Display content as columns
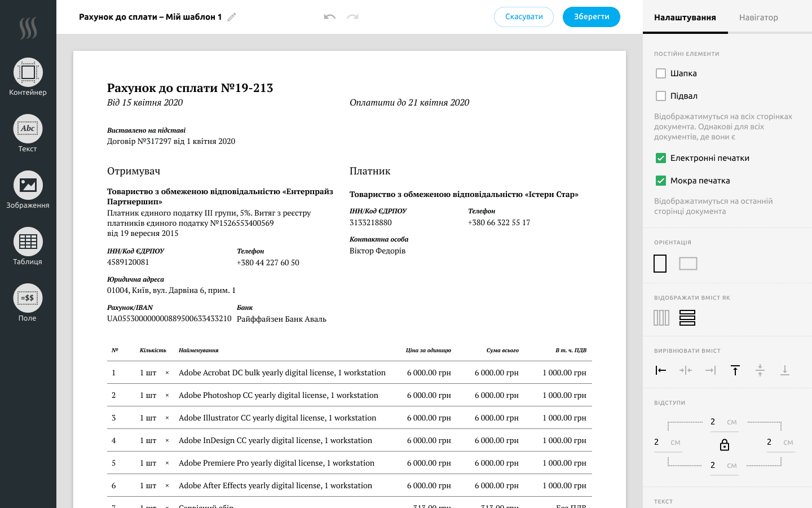The width and height of the screenshot is (812, 508). [661, 318]
